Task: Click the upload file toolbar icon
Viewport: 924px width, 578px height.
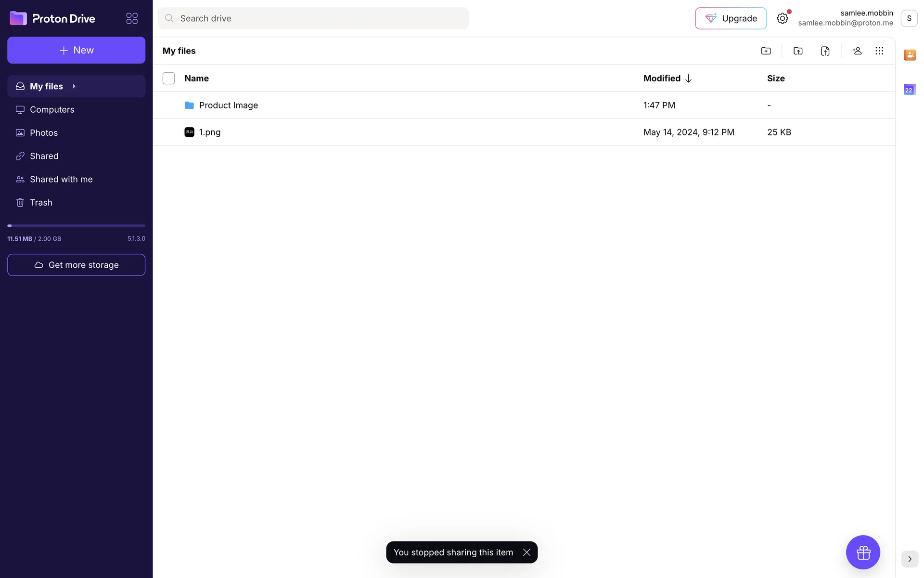Action: pos(825,51)
